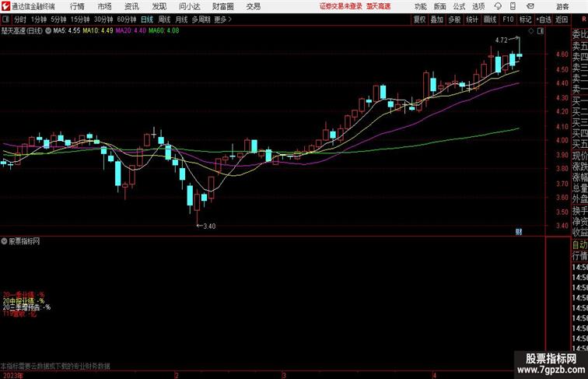This screenshot has width=588, height=379.
Task: Switch to the 5分钟 period tab
Action: click(x=58, y=19)
